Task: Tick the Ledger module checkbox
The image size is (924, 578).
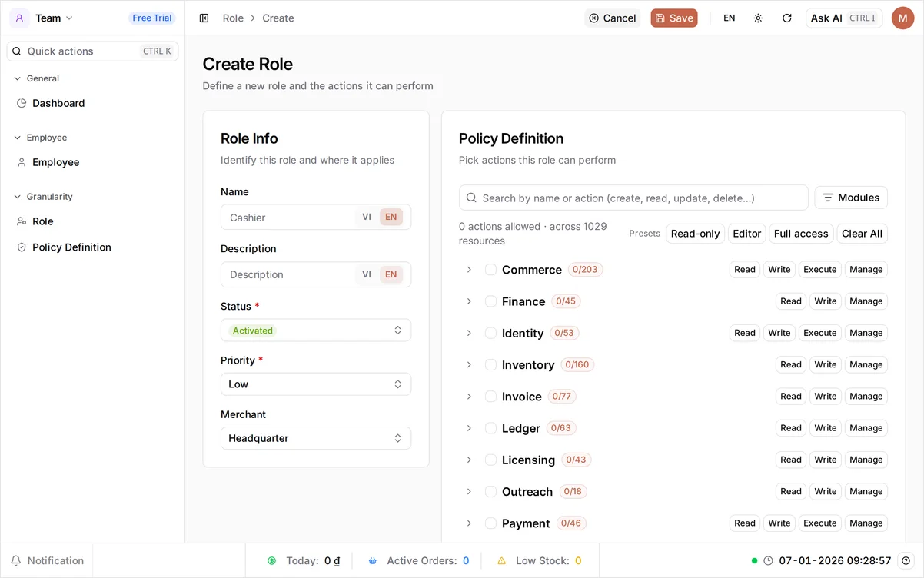Action: pyautogui.click(x=490, y=428)
